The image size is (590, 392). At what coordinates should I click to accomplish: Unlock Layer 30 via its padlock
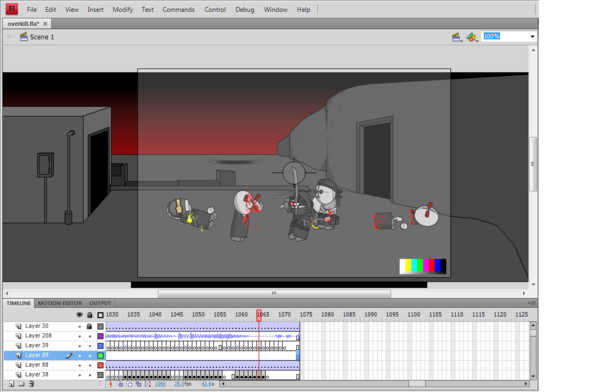pos(89,326)
